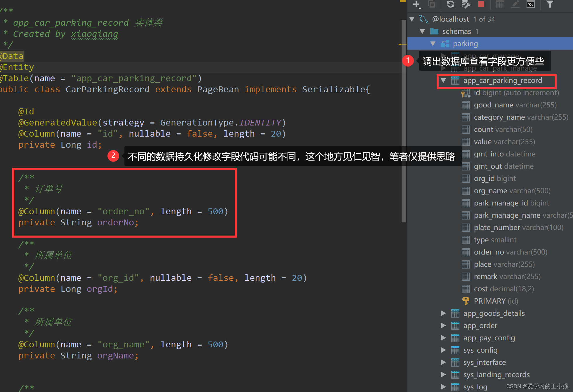Click the @Entity annotation in code
The image size is (573, 392).
(x=17, y=67)
